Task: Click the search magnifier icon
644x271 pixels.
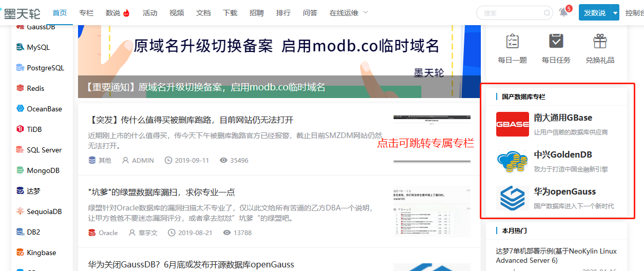Action: [547, 13]
